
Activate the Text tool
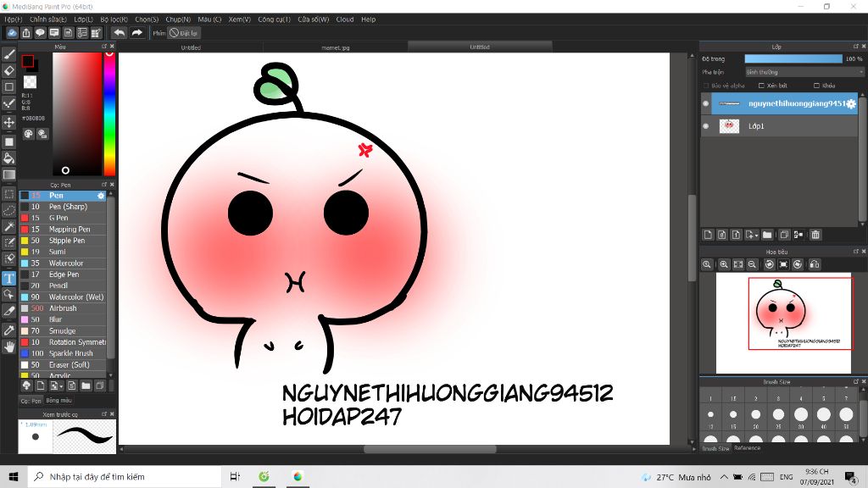9,278
